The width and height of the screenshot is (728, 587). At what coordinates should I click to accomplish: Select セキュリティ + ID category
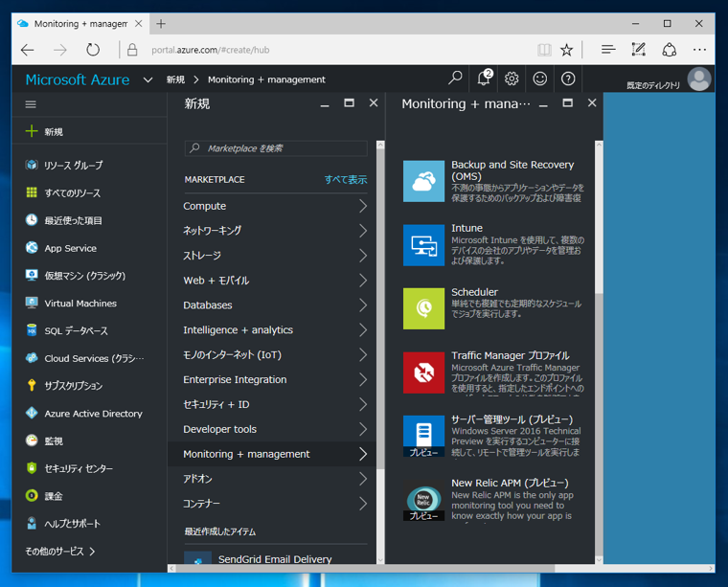(x=272, y=404)
